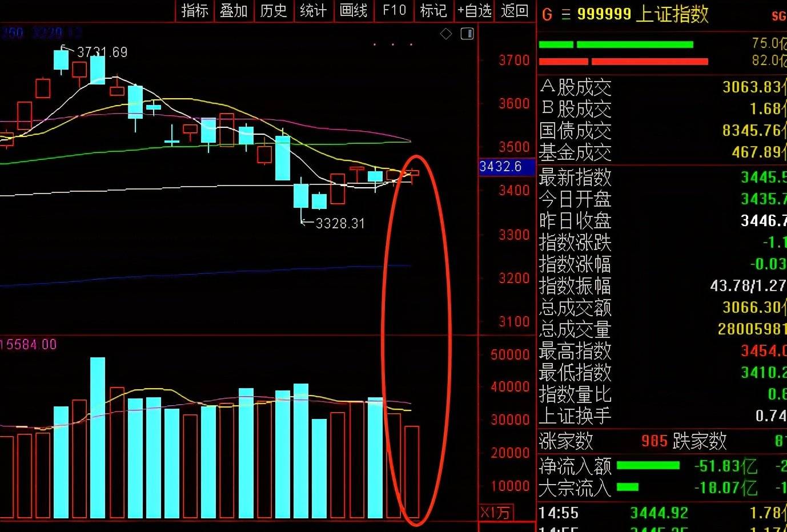Click the 3731.69 high price label
The height and width of the screenshot is (532, 787).
(102, 53)
